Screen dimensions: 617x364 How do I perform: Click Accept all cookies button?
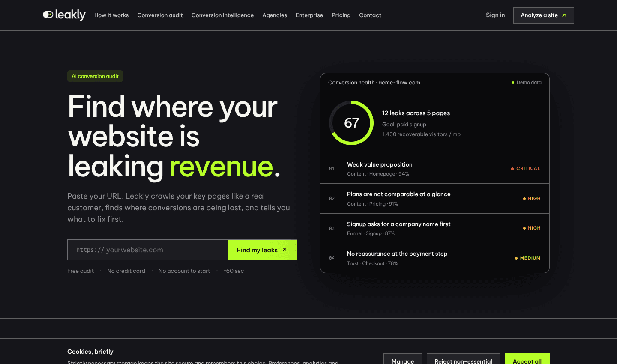coord(527,359)
